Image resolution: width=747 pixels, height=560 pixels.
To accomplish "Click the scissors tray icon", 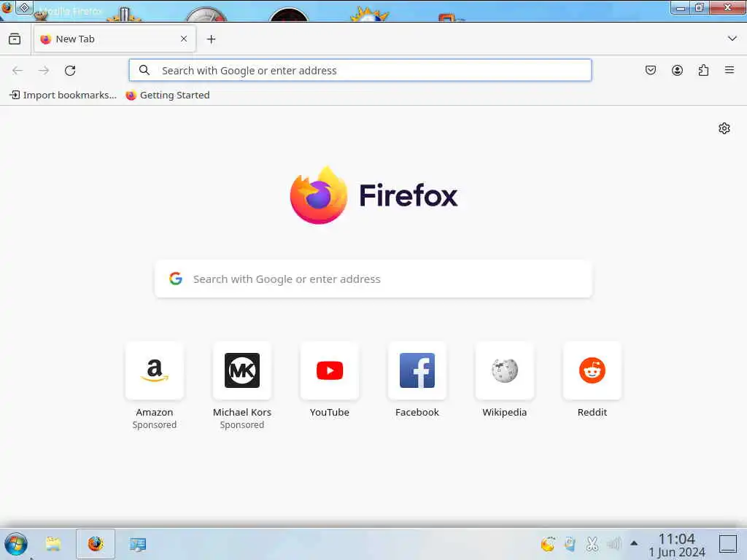I will pos(592,544).
